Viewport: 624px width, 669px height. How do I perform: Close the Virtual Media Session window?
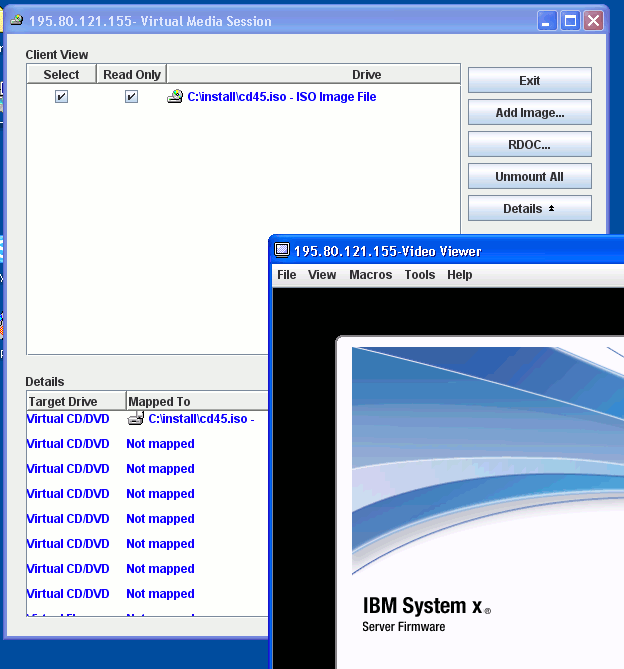594,21
